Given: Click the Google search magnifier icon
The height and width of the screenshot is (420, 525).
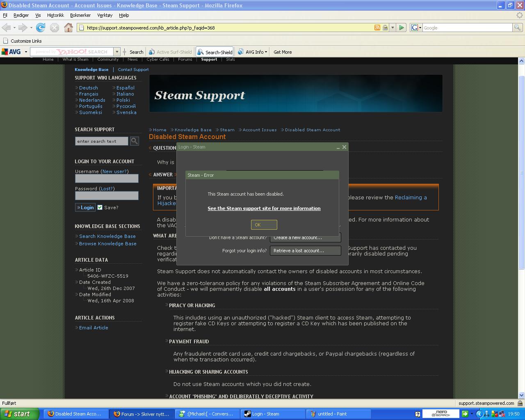Looking at the screenshot, I should [518, 27].
